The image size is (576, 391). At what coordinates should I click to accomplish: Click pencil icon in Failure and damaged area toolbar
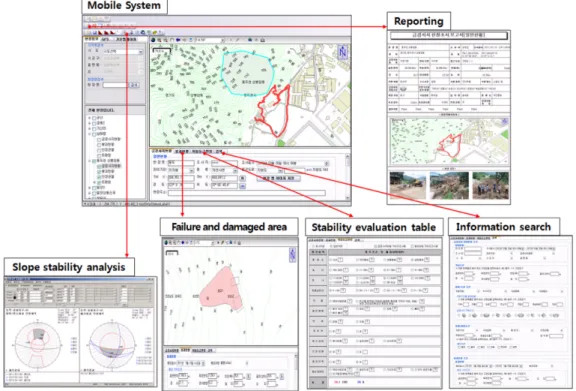click(223, 243)
